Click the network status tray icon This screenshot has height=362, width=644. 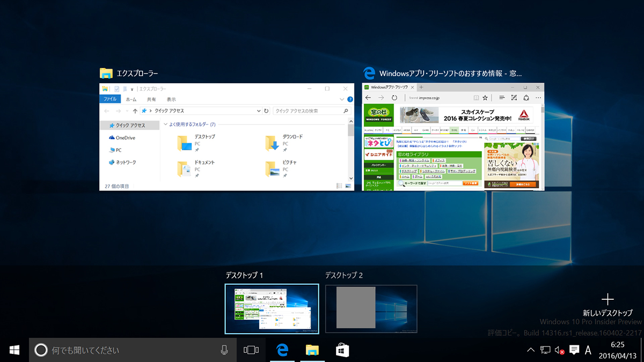tap(545, 350)
